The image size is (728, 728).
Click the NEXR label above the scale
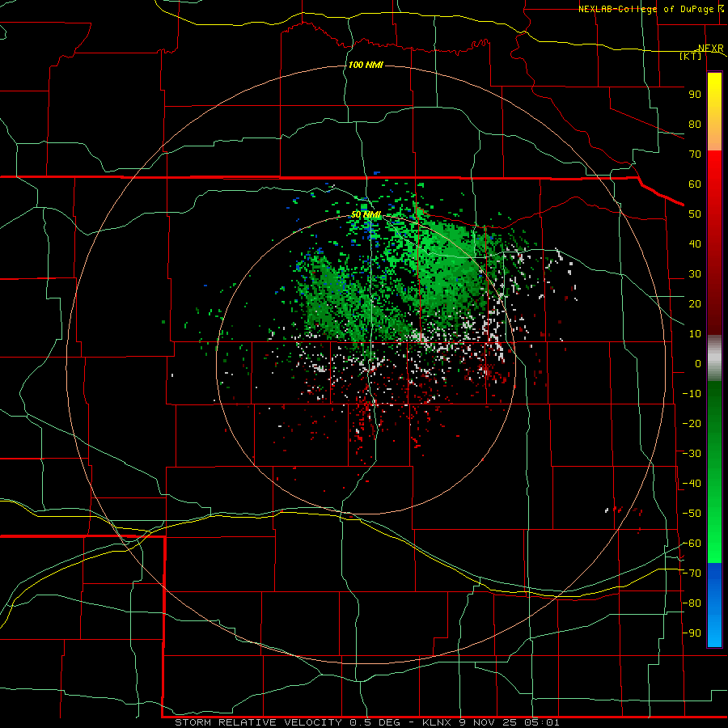pyautogui.click(x=710, y=49)
